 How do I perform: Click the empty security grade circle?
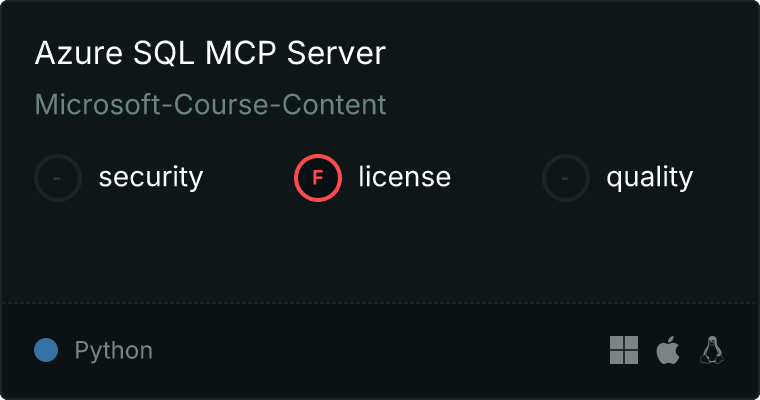(x=58, y=178)
